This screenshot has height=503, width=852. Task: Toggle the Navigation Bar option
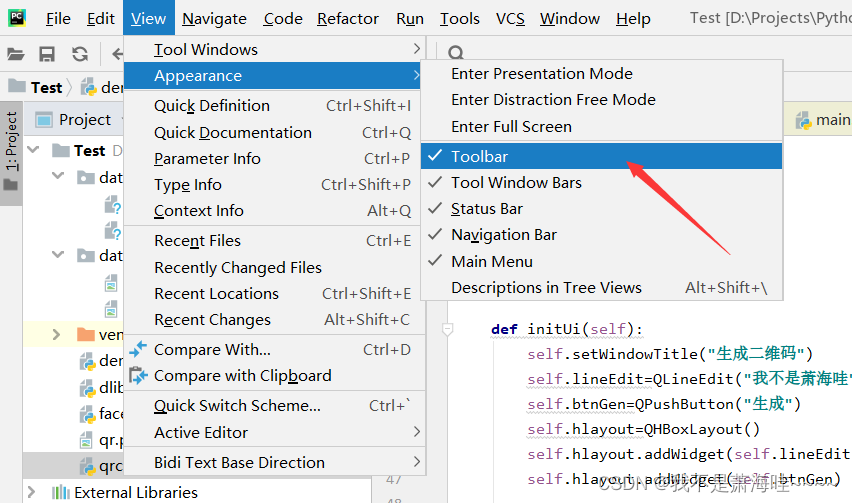click(602, 235)
